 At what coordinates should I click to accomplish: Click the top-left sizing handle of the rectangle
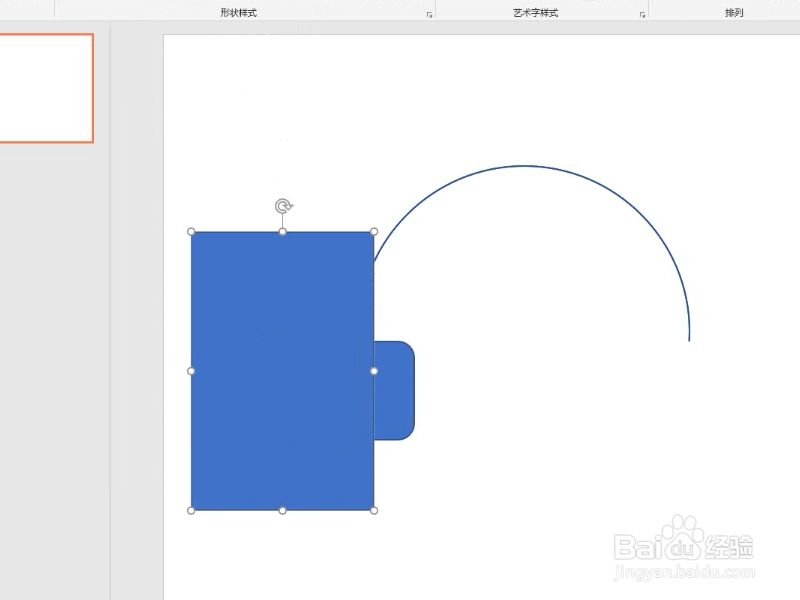(191, 232)
